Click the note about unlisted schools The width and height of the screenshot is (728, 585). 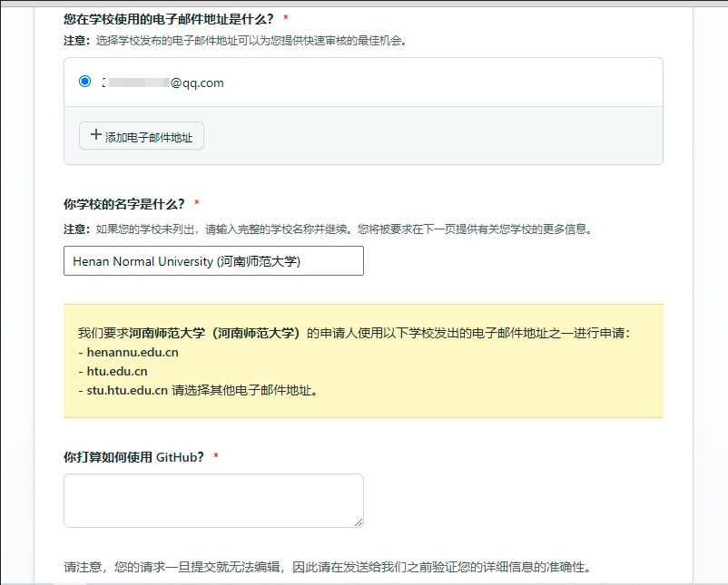[x=327, y=229]
